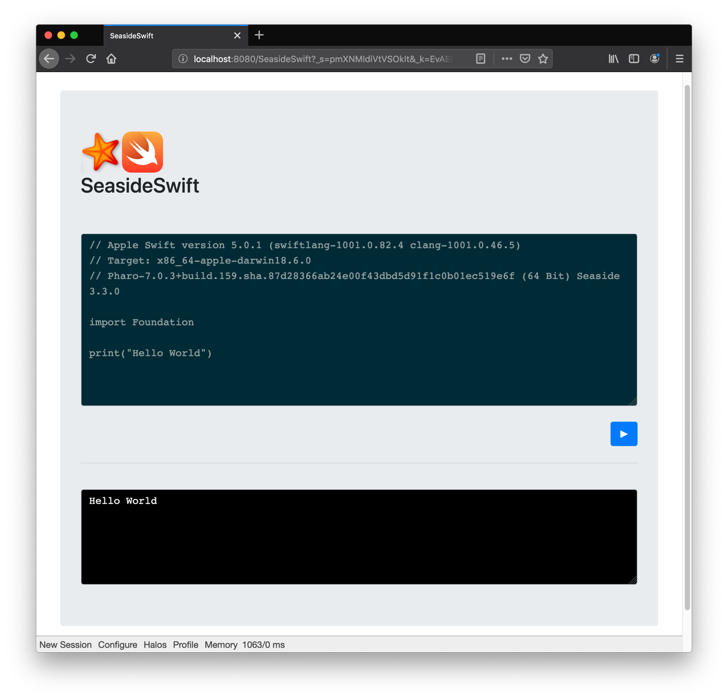Click the import Foundation code line

pos(142,322)
